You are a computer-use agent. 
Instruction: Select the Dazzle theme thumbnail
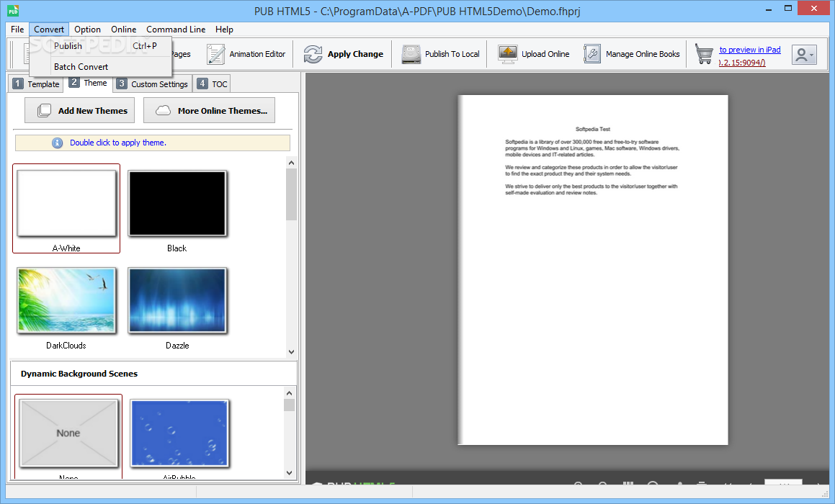[177, 301]
